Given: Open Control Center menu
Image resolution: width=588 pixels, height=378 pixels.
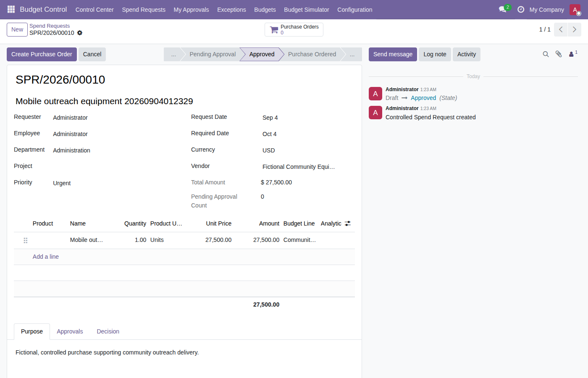Looking at the screenshot, I should 94,10.
